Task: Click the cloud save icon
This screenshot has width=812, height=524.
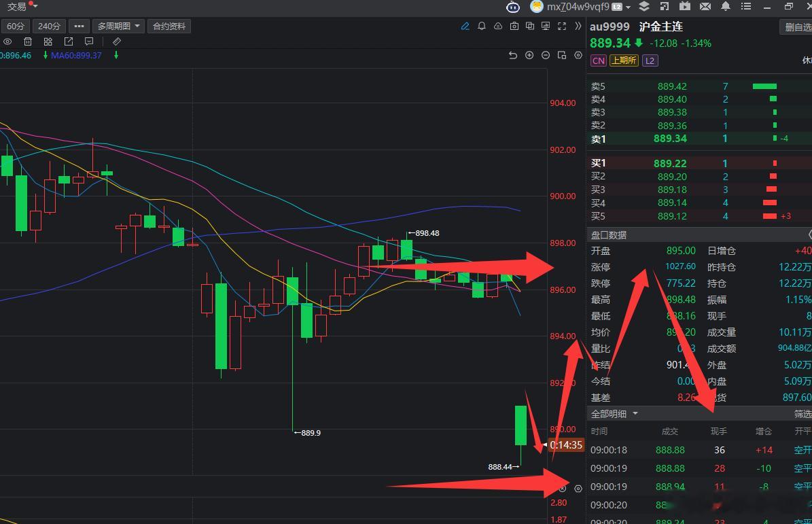Action: tap(497, 26)
